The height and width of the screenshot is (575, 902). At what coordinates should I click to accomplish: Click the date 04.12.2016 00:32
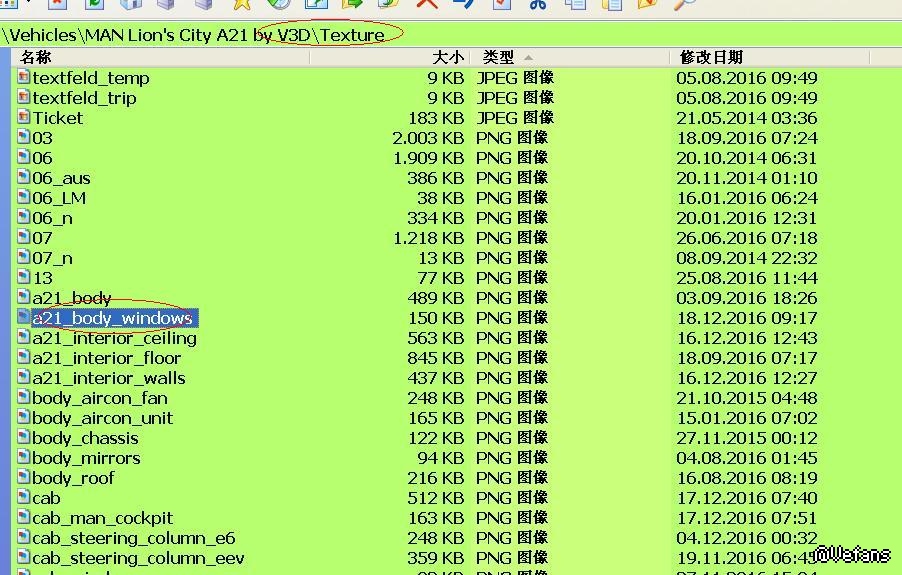pos(747,538)
